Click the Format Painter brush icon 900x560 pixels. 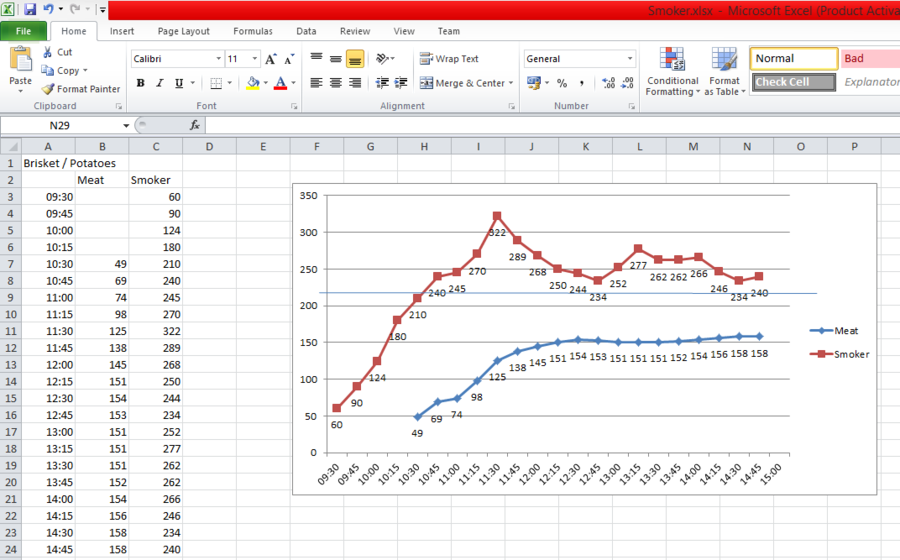[48, 89]
